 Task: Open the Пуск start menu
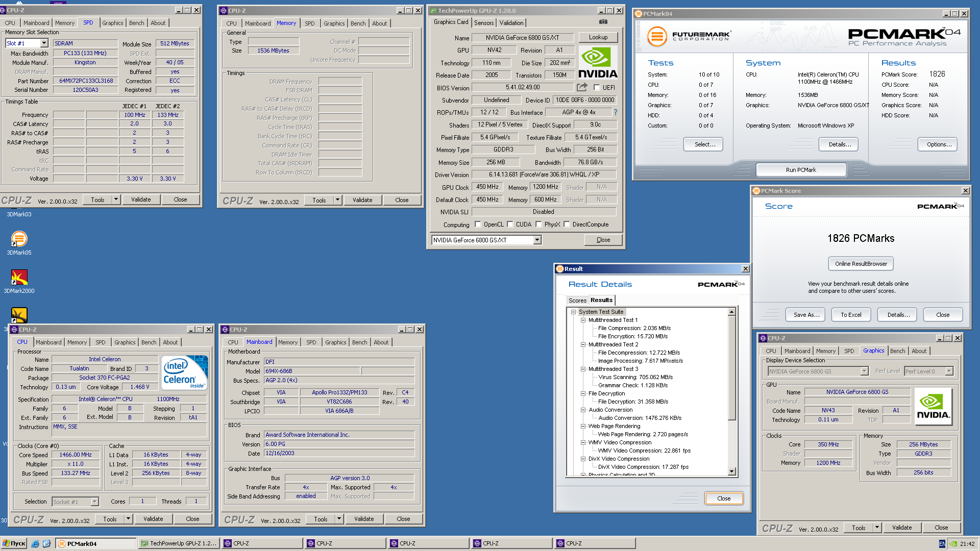click(14, 544)
